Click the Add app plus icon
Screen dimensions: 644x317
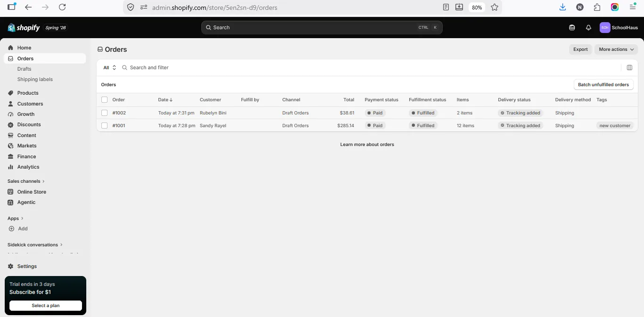[x=11, y=228]
